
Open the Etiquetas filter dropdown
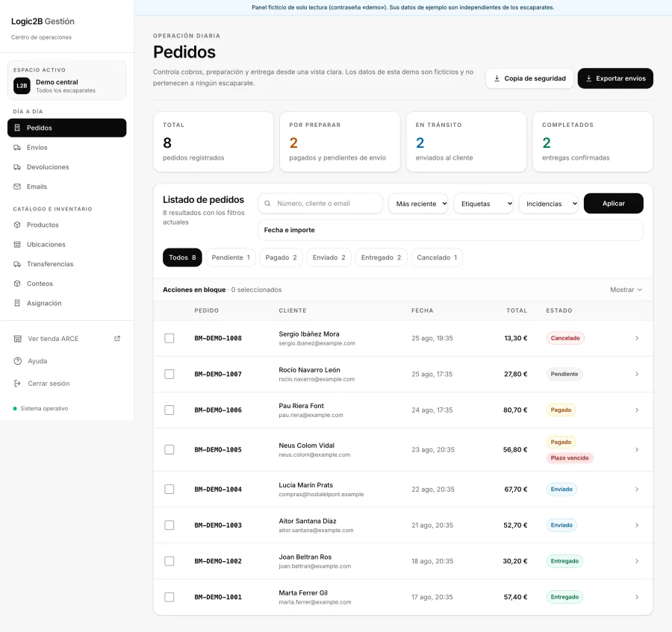pyautogui.click(x=484, y=204)
